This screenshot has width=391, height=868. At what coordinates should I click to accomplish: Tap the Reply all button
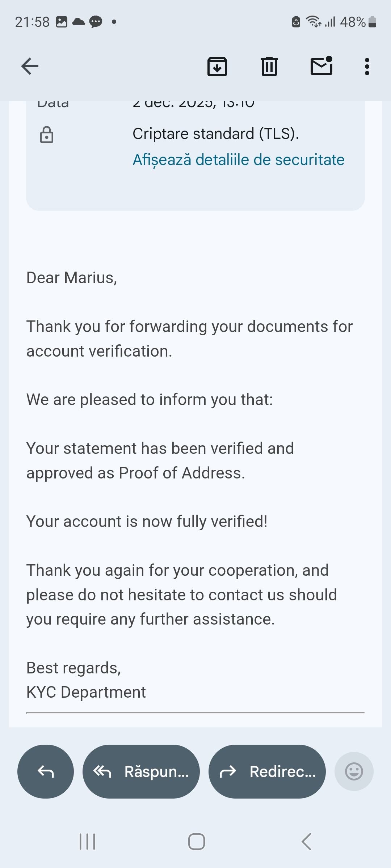coord(141,771)
